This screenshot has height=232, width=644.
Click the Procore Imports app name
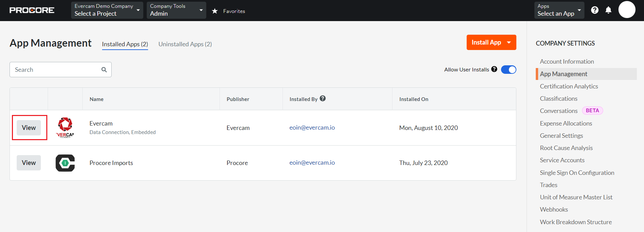111,163
